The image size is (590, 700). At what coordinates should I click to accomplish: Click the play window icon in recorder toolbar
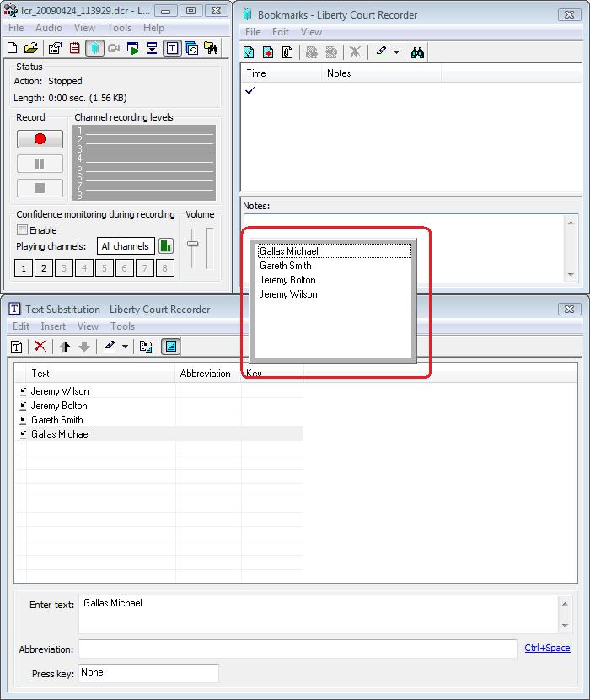[133, 48]
